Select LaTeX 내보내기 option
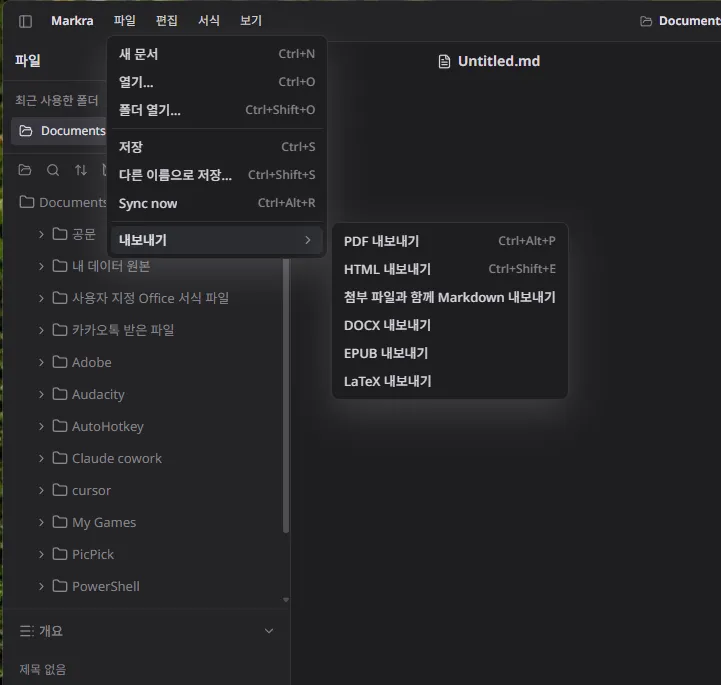This screenshot has height=685, width=721. pos(450,381)
